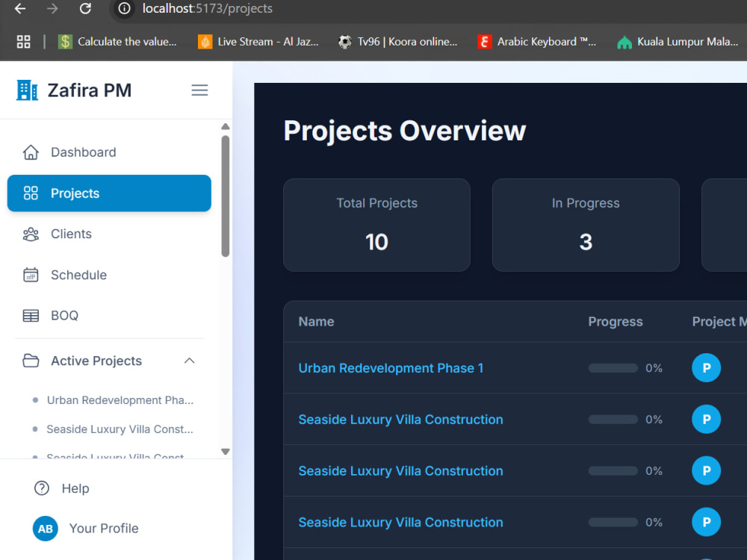This screenshot has height=560, width=747.
Task: Click the AB profile avatar
Action: (x=46, y=529)
